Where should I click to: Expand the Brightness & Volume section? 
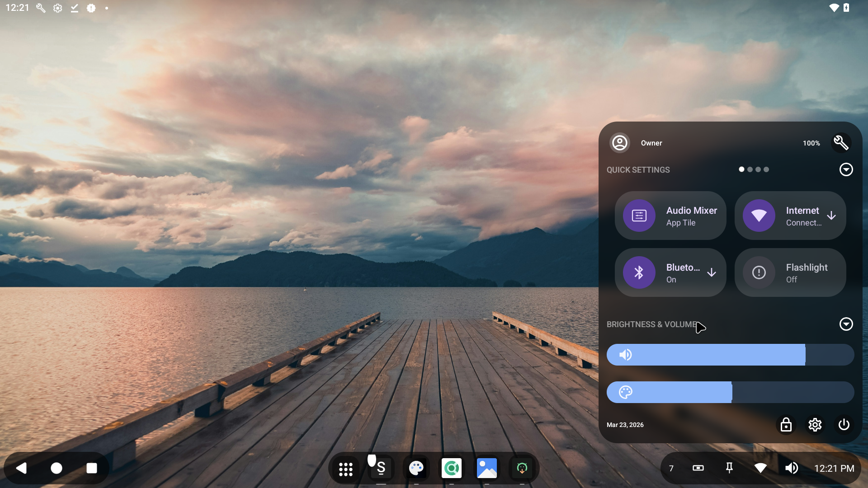point(846,324)
